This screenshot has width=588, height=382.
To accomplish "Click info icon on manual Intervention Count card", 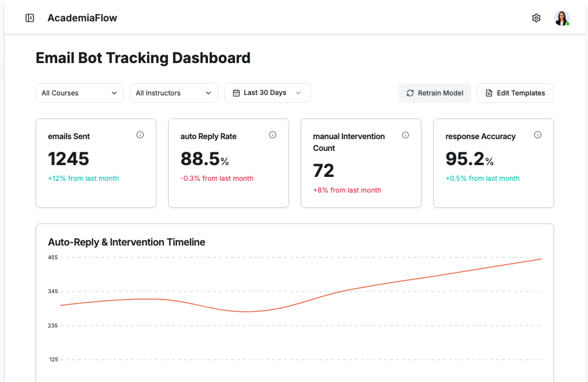I will point(405,135).
